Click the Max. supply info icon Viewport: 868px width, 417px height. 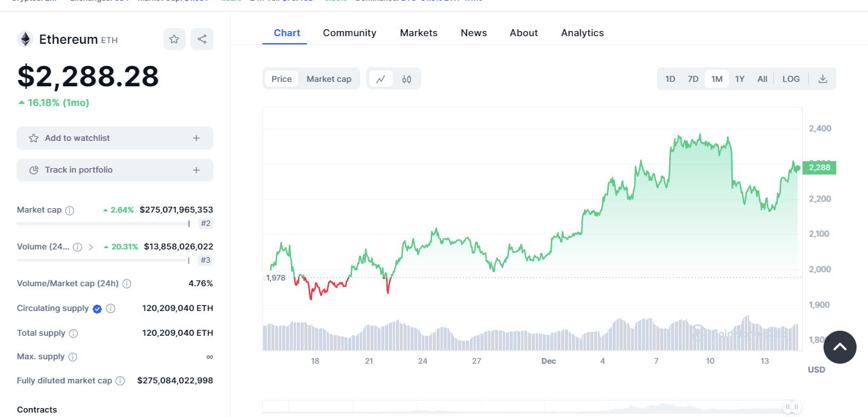pos(73,357)
